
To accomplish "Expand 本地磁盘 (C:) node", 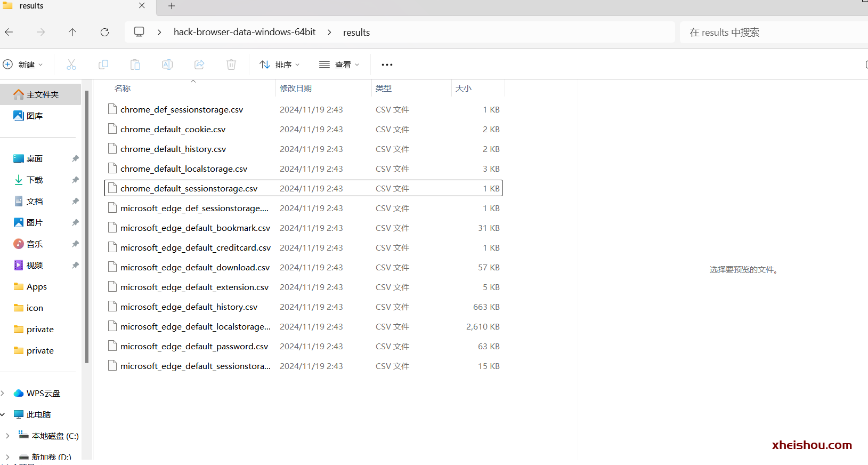I will pos(7,436).
